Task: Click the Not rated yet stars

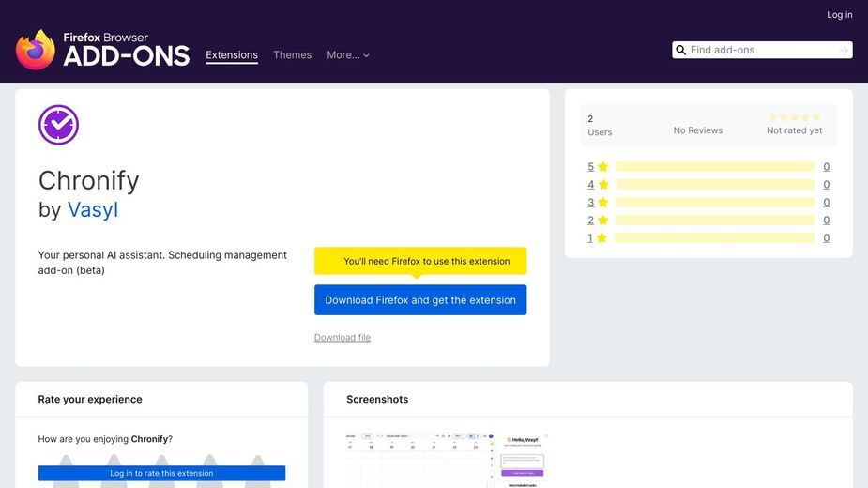Action: 795,117
